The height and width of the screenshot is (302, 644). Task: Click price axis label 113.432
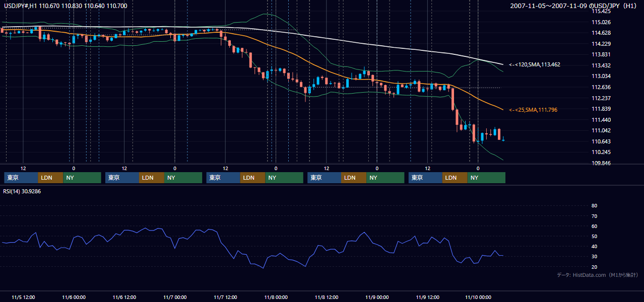tap(601, 65)
